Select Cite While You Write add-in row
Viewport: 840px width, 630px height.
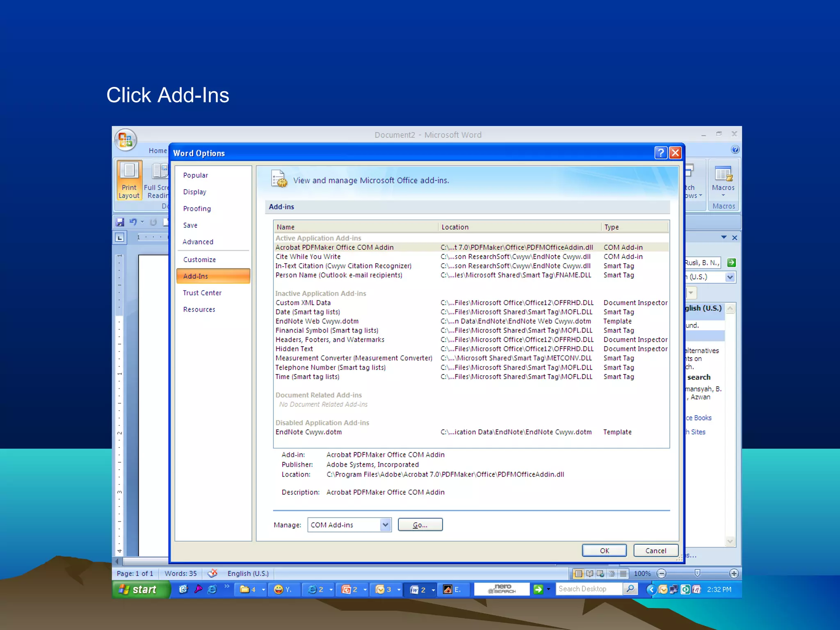click(308, 257)
